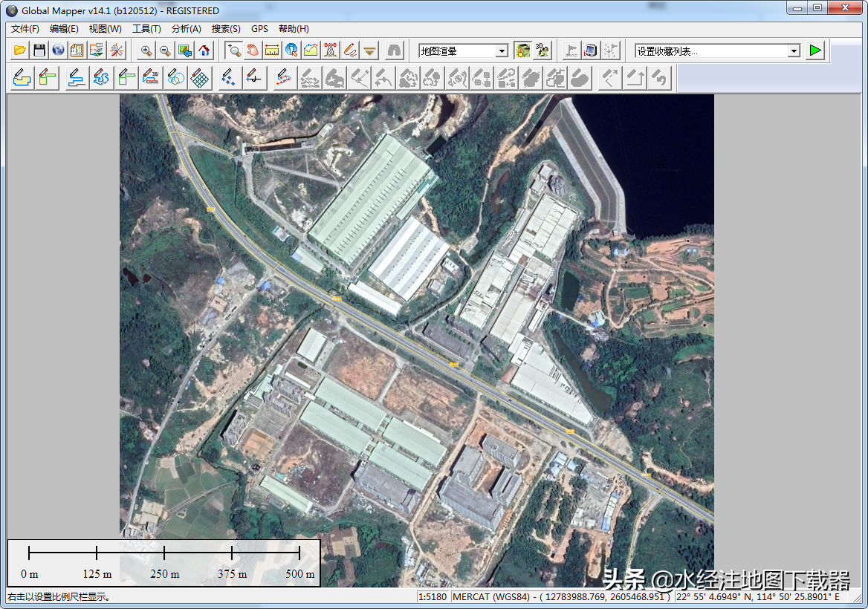The width and height of the screenshot is (868, 609).
Task: Open the 搜索(S) menu
Action: [x=226, y=29]
